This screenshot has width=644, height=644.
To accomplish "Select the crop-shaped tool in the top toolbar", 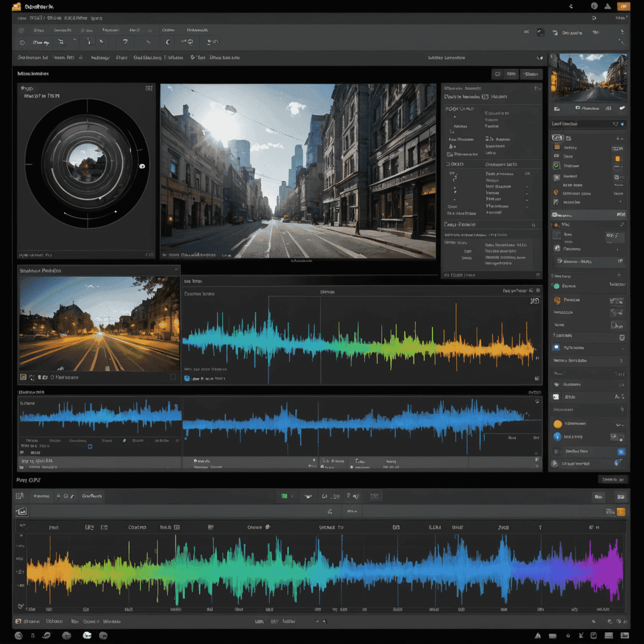I will tap(61, 42).
